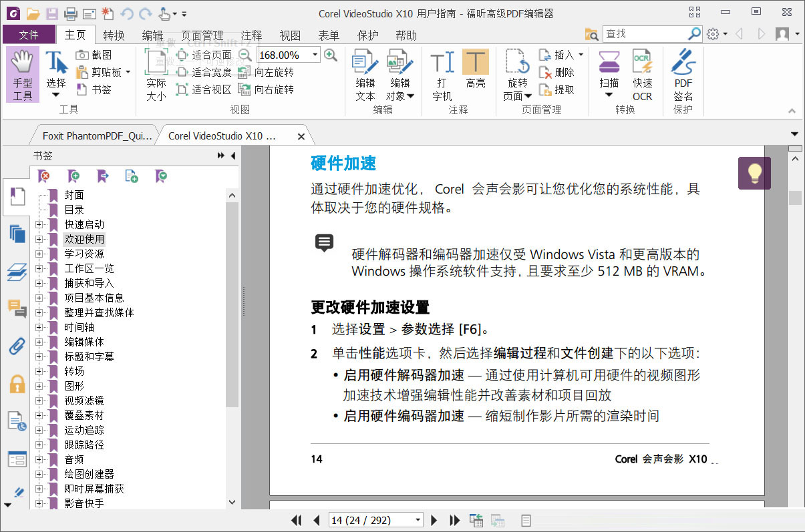Open the search settings gear dropdown
Viewport: 805px width, 532px height.
click(x=716, y=34)
